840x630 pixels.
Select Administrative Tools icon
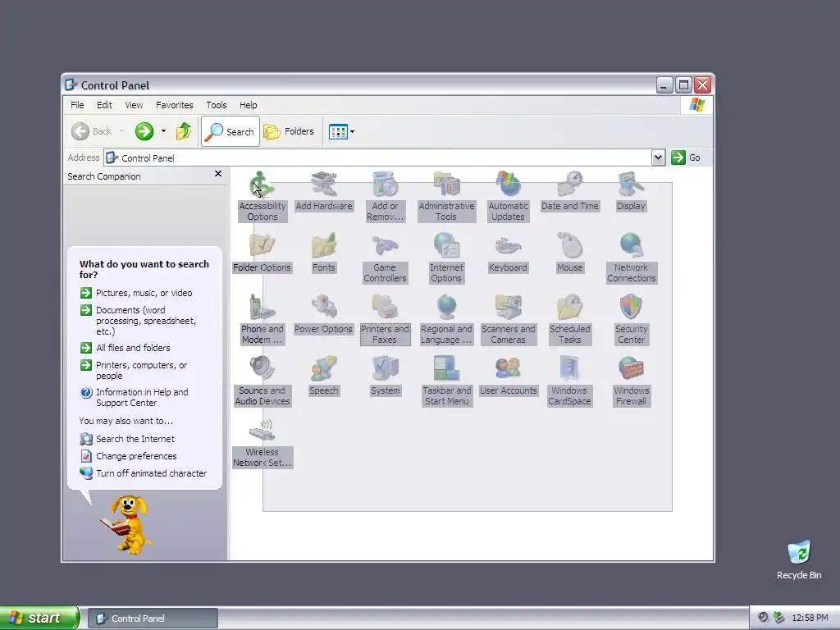446,195
